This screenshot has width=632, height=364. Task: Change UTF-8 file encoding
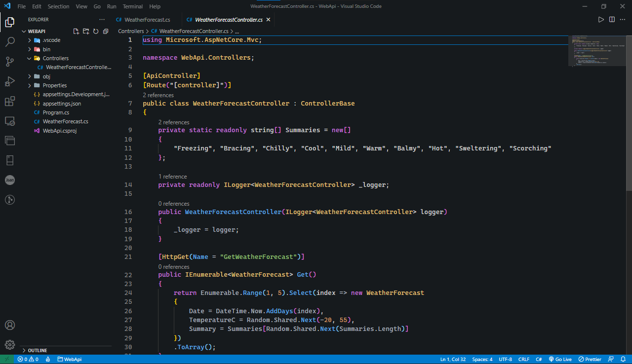coord(506,359)
